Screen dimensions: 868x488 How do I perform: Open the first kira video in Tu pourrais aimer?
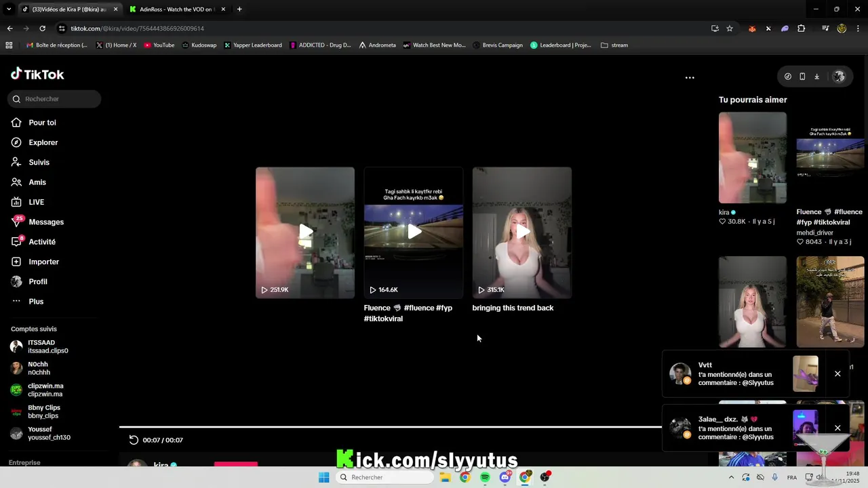[x=753, y=158]
